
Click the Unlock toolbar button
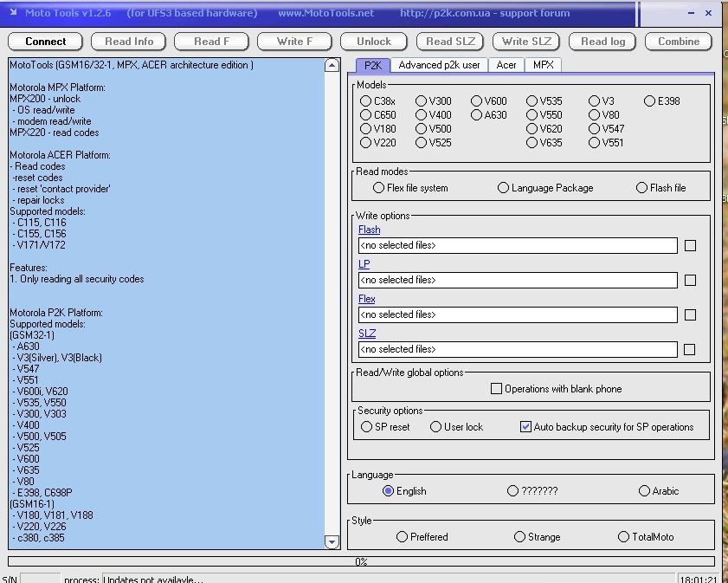pos(373,42)
